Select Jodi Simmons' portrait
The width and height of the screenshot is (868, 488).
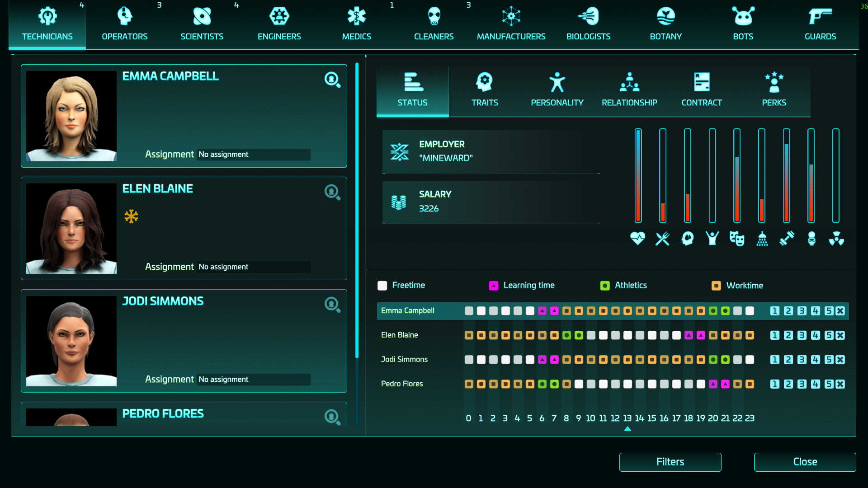point(71,341)
